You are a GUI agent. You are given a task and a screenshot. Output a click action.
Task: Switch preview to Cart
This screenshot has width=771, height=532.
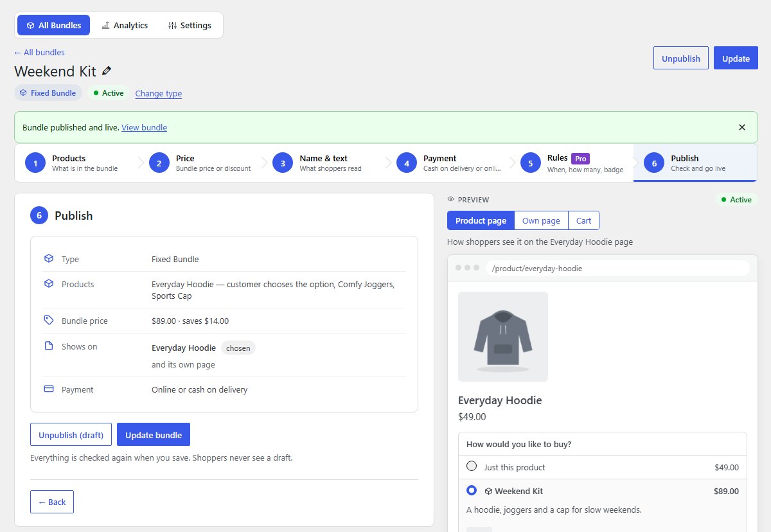tap(583, 220)
